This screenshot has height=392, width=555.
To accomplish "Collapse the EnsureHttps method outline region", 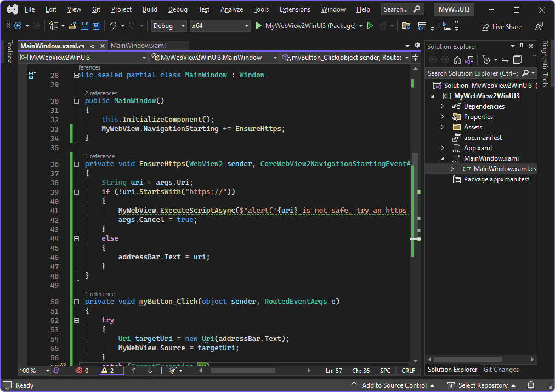I will pos(76,164).
